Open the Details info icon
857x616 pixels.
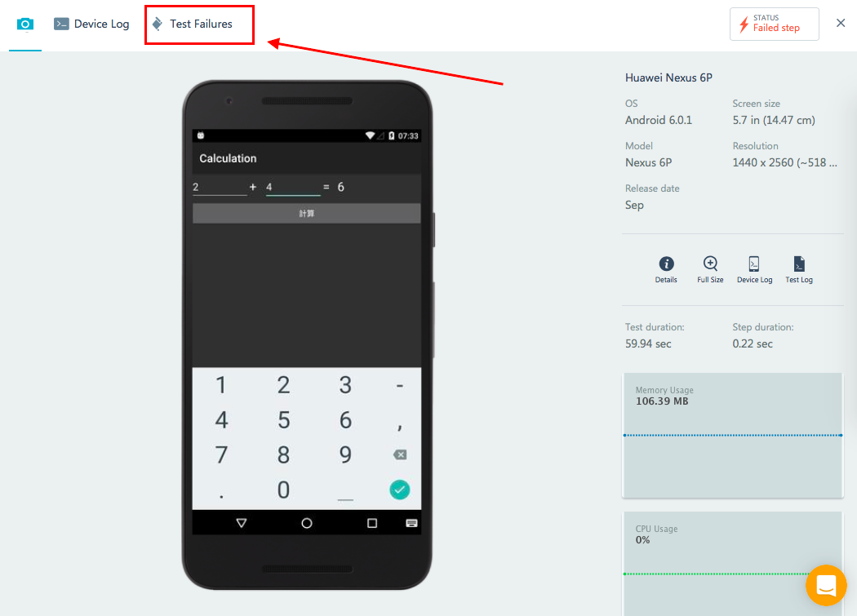(666, 269)
